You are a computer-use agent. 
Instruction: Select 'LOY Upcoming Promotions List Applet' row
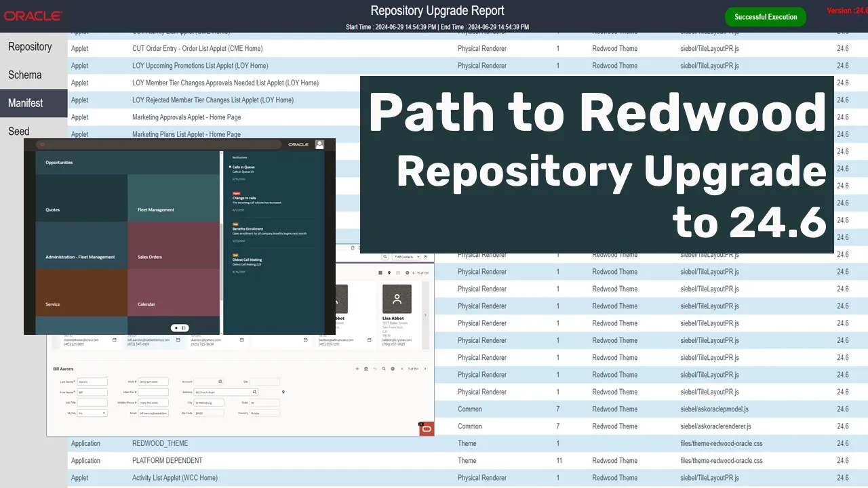pyautogui.click(x=468, y=66)
